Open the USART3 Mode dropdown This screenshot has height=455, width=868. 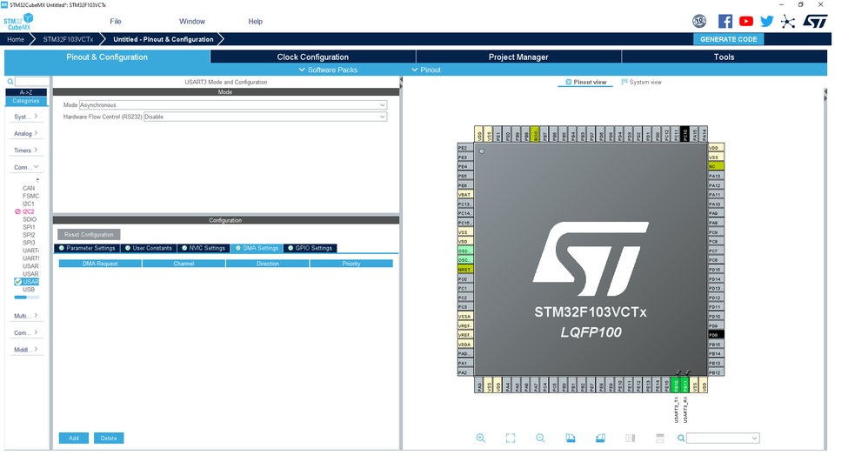[232, 104]
